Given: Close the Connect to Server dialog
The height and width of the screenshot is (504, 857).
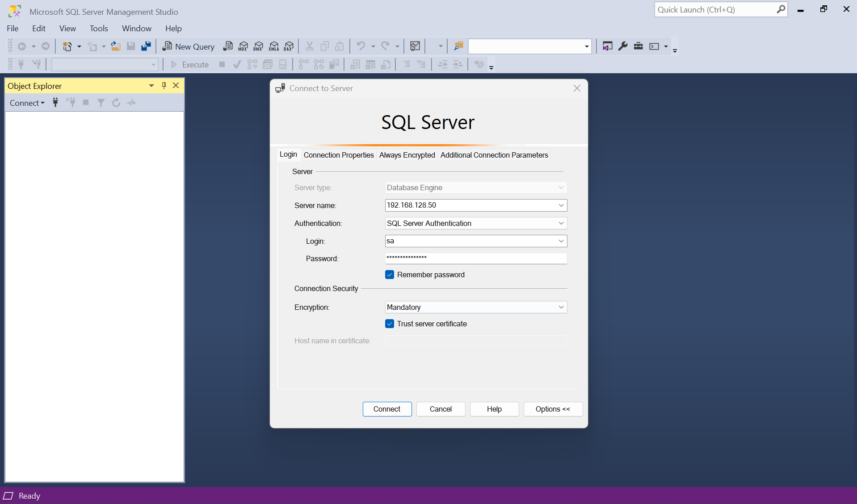Looking at the screenshot, I should click(x=577, y=88).
